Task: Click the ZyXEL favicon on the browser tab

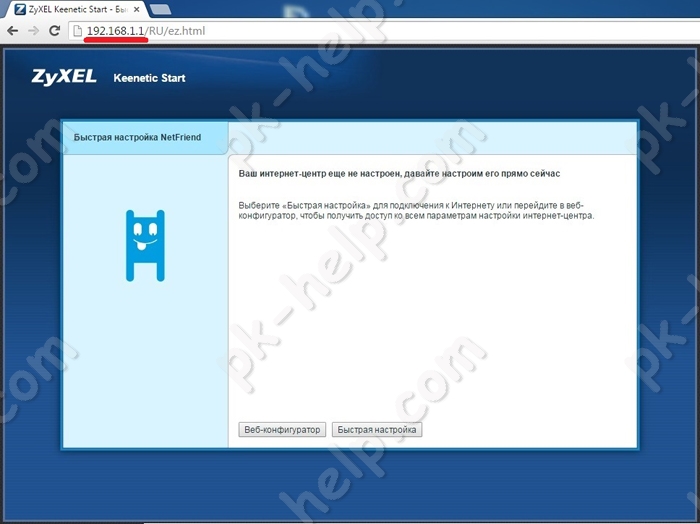Action: [x=20, y=9]
